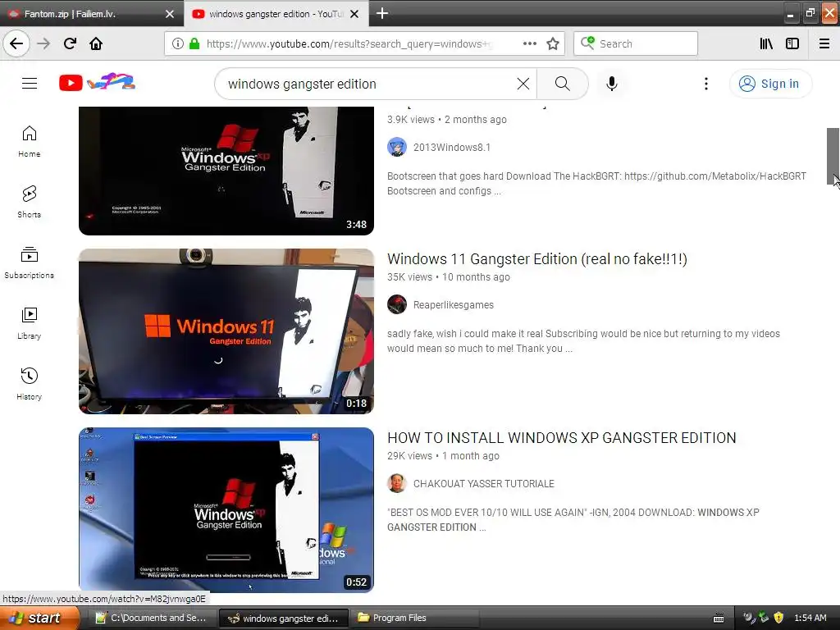The height and width of the screenshot is (630, 840).
Task: Switch to the Fantom.zip Failiem.lv tab
Action: (92, 14)
